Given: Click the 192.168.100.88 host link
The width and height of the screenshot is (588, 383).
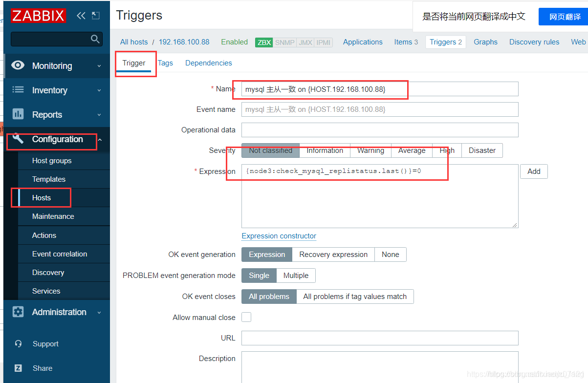Looking at the screenshot, I should tap(184, 42).
